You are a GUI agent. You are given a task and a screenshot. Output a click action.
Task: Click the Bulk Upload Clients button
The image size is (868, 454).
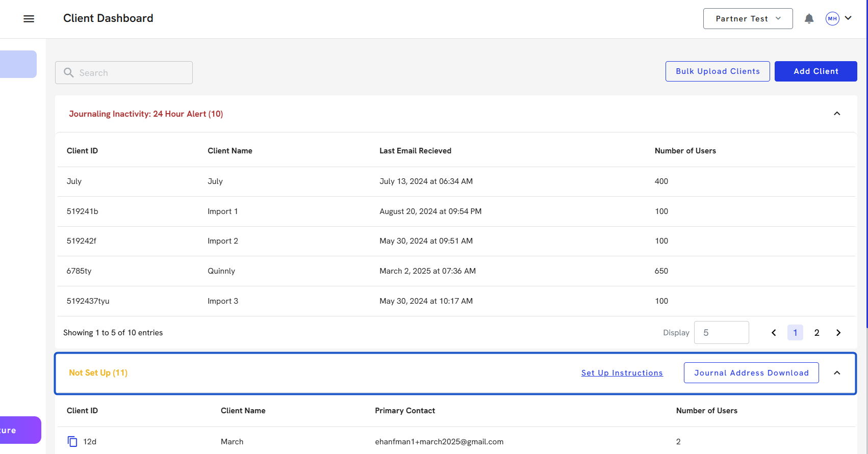(x=718, y=71)
